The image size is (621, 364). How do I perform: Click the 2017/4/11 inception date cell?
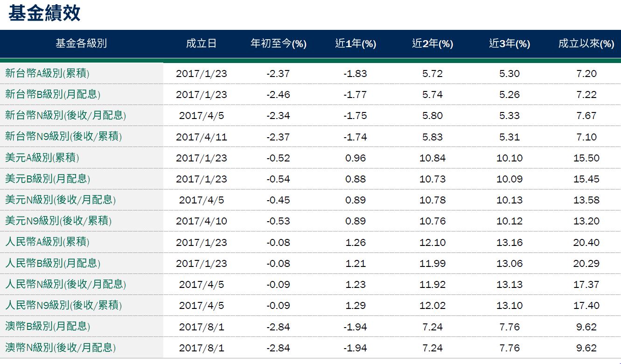click(201, 137)
